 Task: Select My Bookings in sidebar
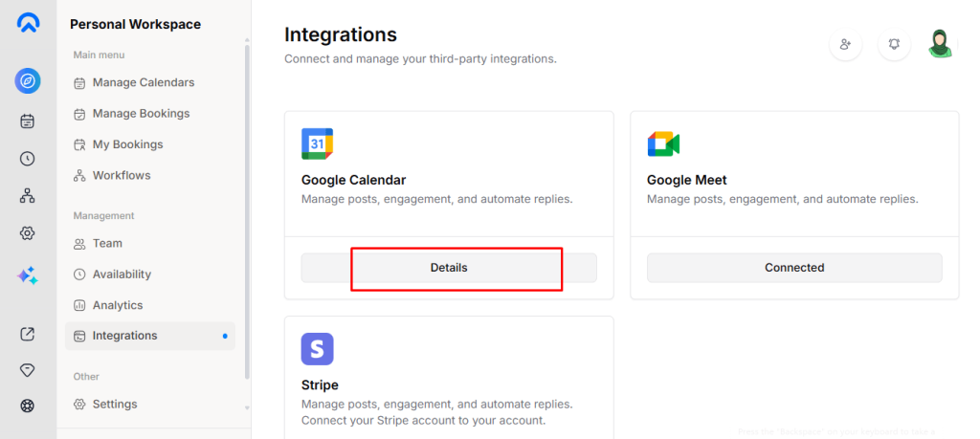(127, 144)
